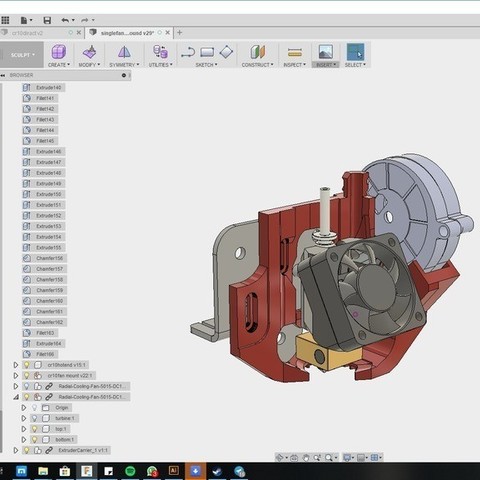Open a new design tab with plus
Screen dimensions: 480x480
point(179,32)
